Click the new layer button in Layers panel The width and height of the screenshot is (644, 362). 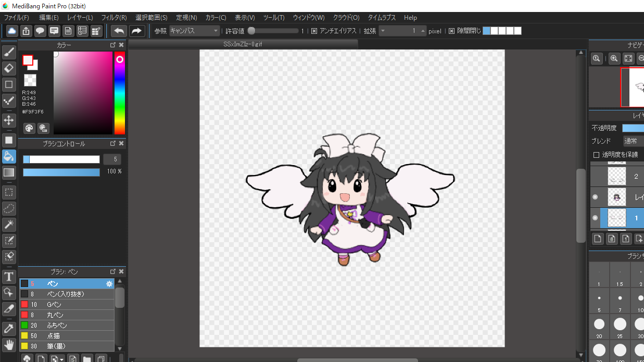pyautogui.click(x=598, y=239)
